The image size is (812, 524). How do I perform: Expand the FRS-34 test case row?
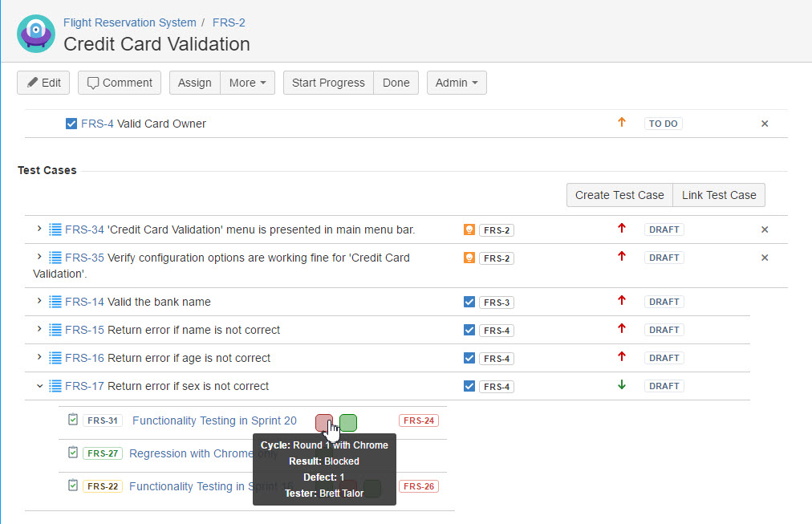point(39,230)
